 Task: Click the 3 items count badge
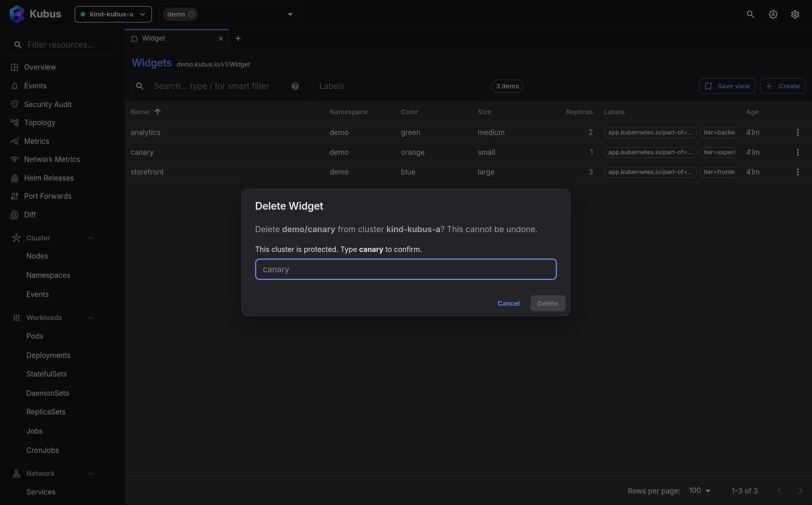pos(507,86)
